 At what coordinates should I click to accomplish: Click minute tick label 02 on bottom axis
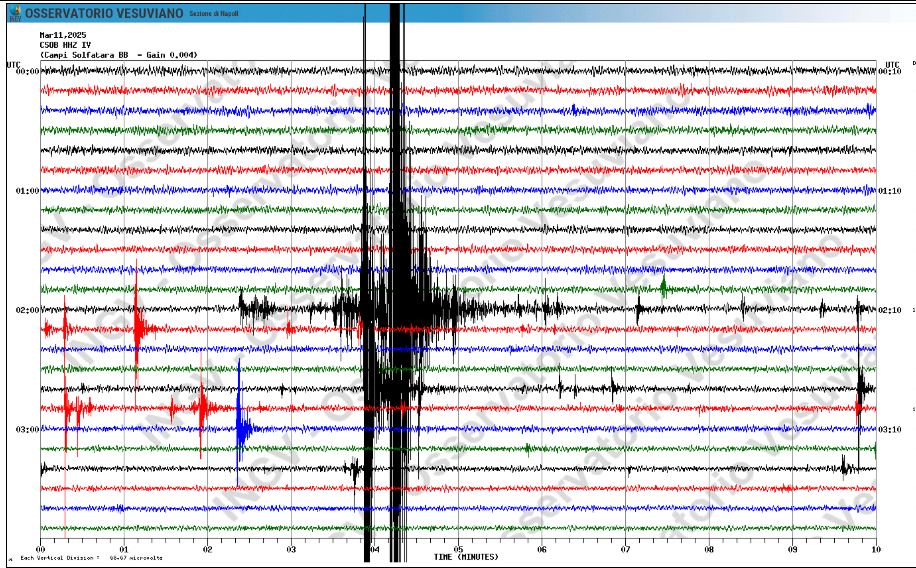pos(207,549)
